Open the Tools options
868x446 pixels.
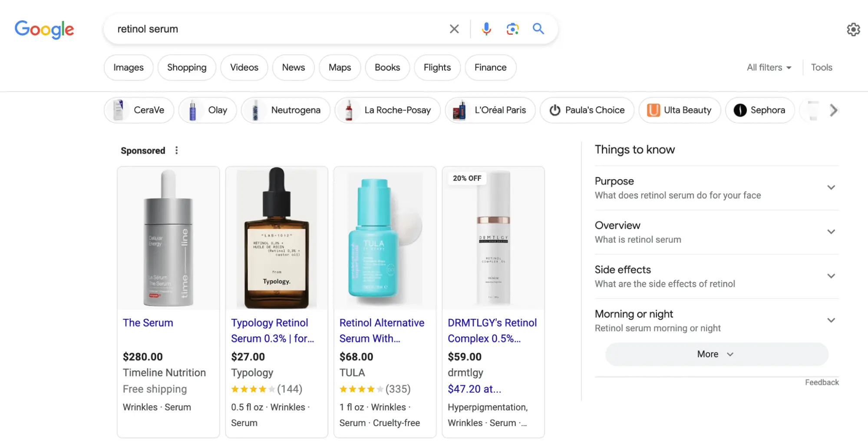tap(822, 68)
